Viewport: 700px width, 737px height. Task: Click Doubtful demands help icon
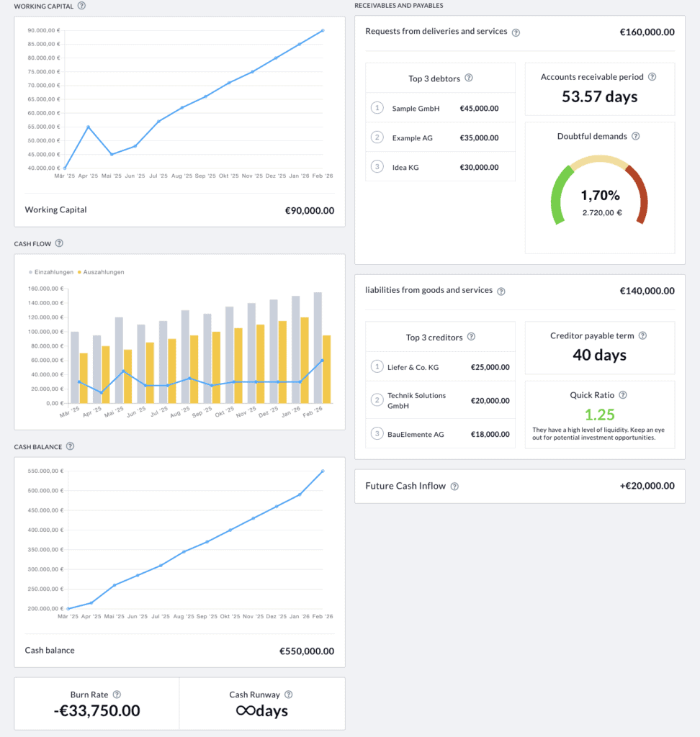(636, 136)
